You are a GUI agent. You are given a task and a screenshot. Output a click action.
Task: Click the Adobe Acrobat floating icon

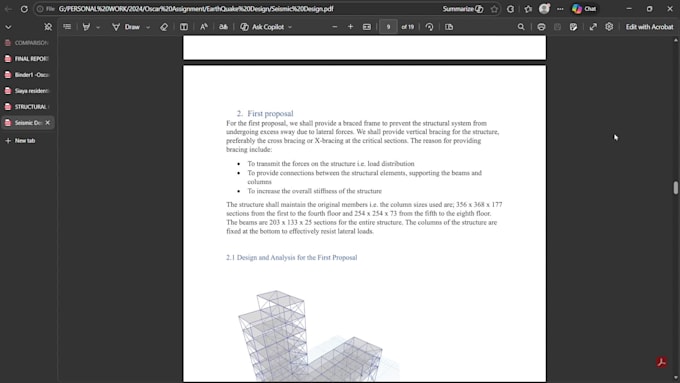coord(661,362)
